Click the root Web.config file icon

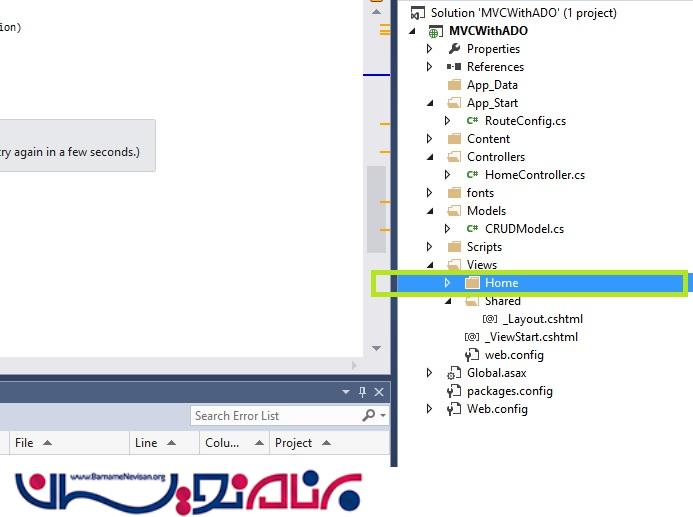tap(454, 409)
